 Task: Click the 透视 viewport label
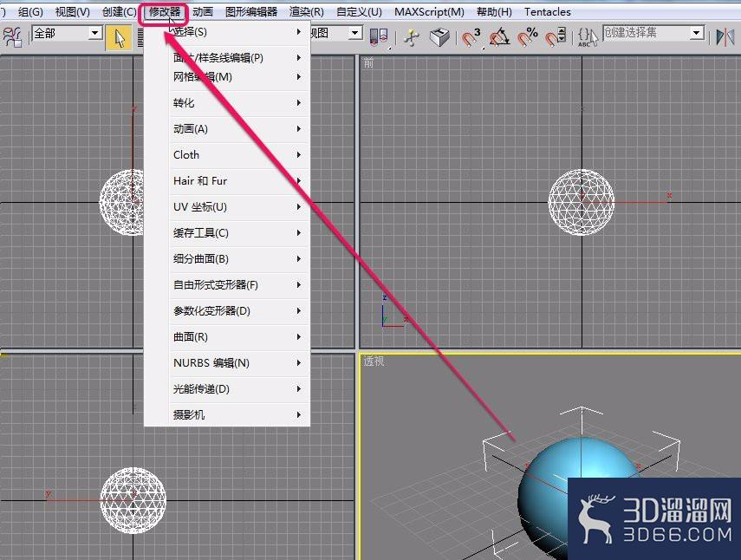click(x=374, y=361)
